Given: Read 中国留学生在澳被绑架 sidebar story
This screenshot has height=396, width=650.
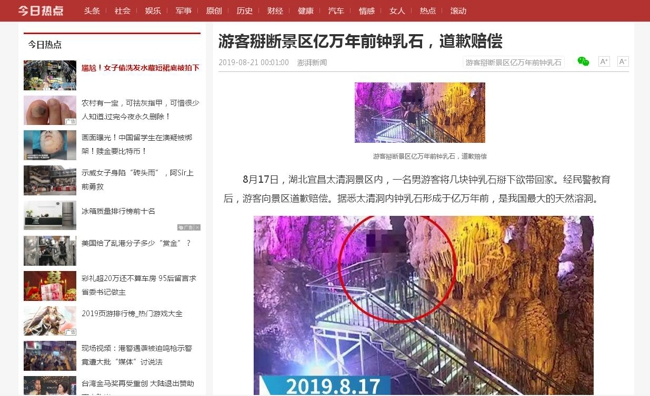Looking at the screenshot, I should 137,144.
